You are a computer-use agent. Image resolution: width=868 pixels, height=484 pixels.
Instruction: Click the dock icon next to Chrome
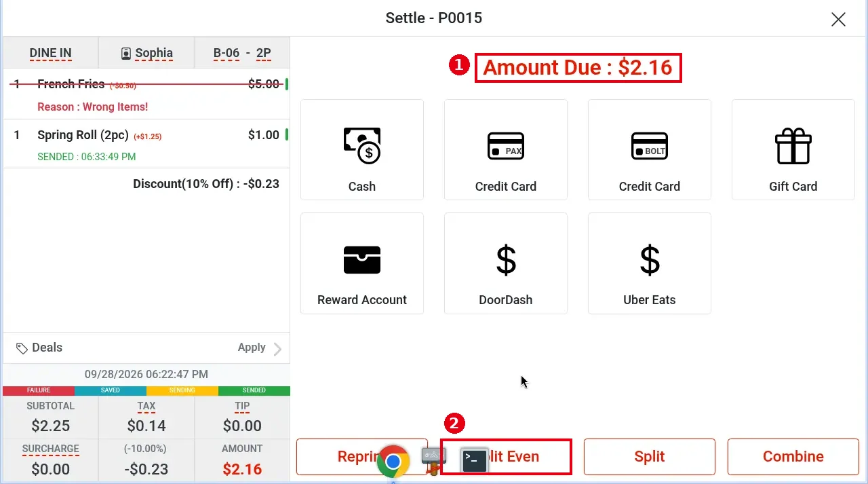[x=434, y=460]
